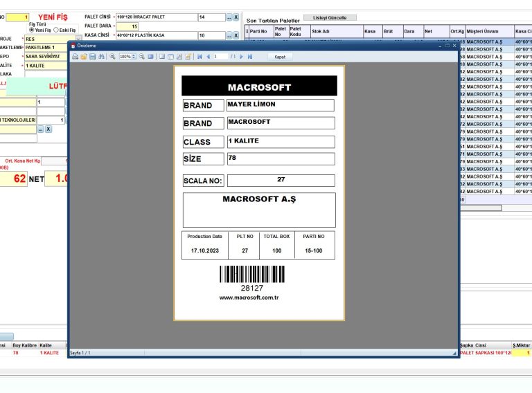Screen dimensions: 532x393
Task: Click the page number field in preview
Action: click(x=221, y=57)
